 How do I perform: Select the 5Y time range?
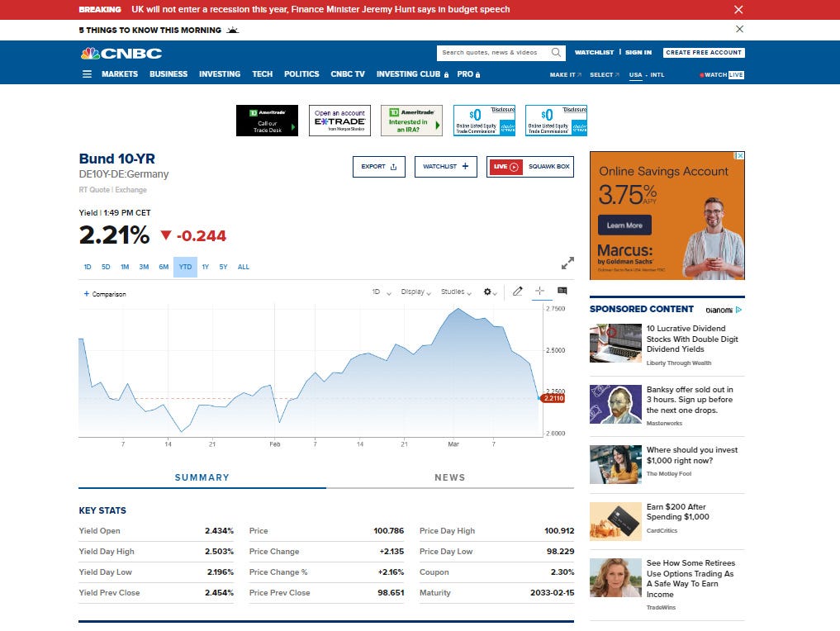[x=223, y=267]
